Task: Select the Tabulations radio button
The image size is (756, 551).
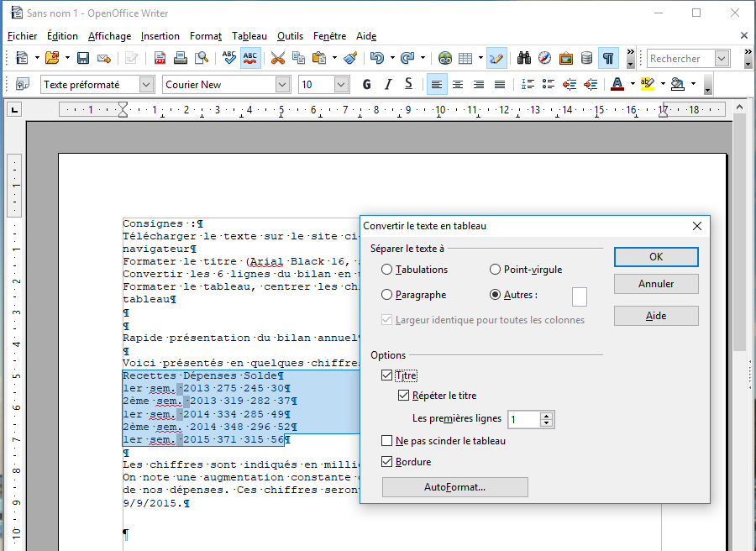Action: (x=386, y=270)
